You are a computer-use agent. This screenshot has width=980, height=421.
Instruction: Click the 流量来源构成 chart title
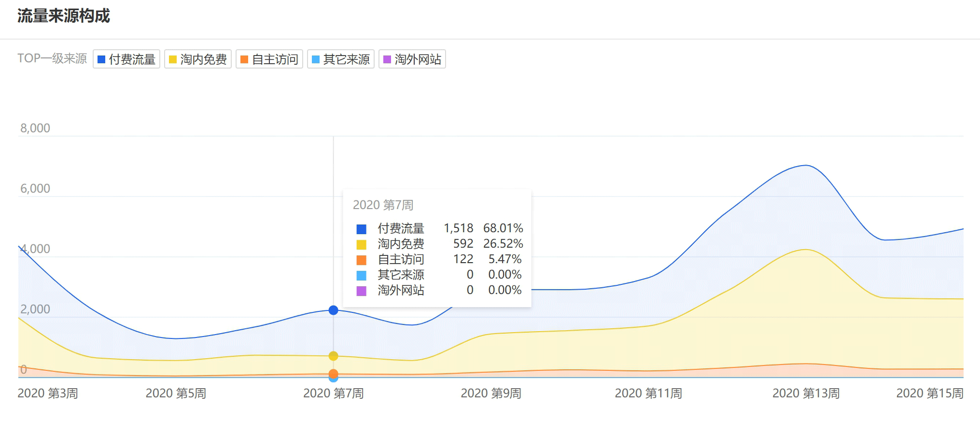point(64,16)
